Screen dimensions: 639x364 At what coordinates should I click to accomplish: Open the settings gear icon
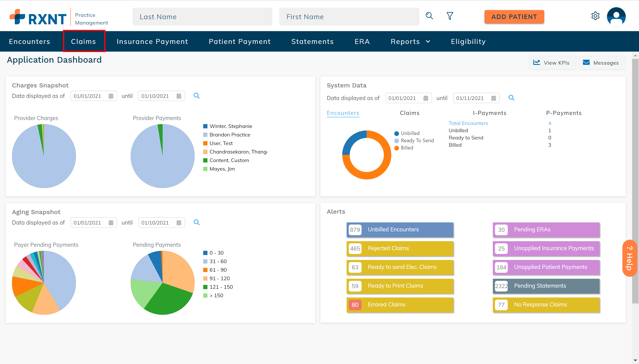click(x=595, y=16)
